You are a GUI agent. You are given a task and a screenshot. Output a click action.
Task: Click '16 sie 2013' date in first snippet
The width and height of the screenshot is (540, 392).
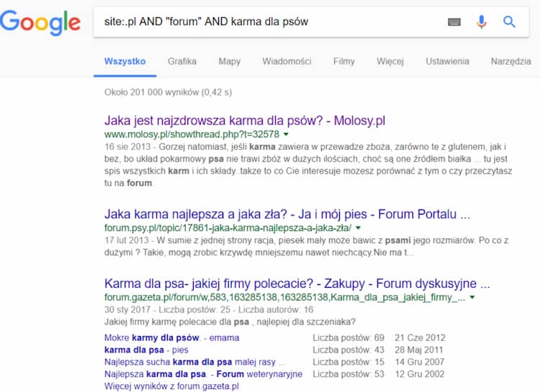click(x=127, y=147)
